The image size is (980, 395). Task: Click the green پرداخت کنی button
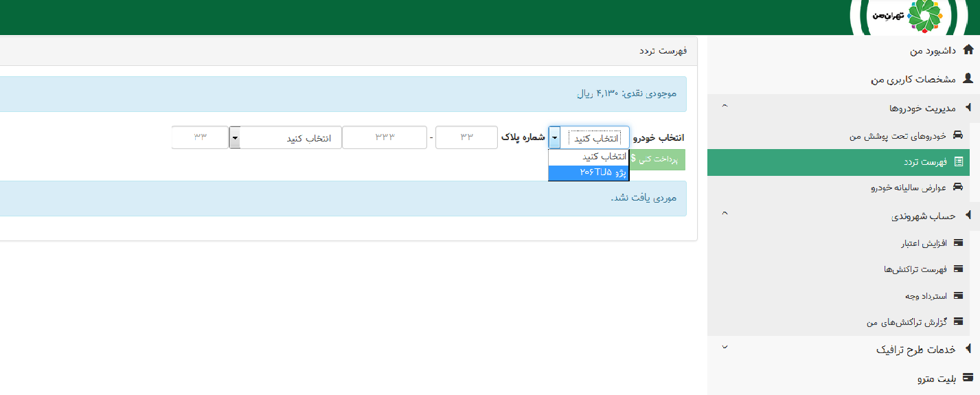(x=657, y=159)
